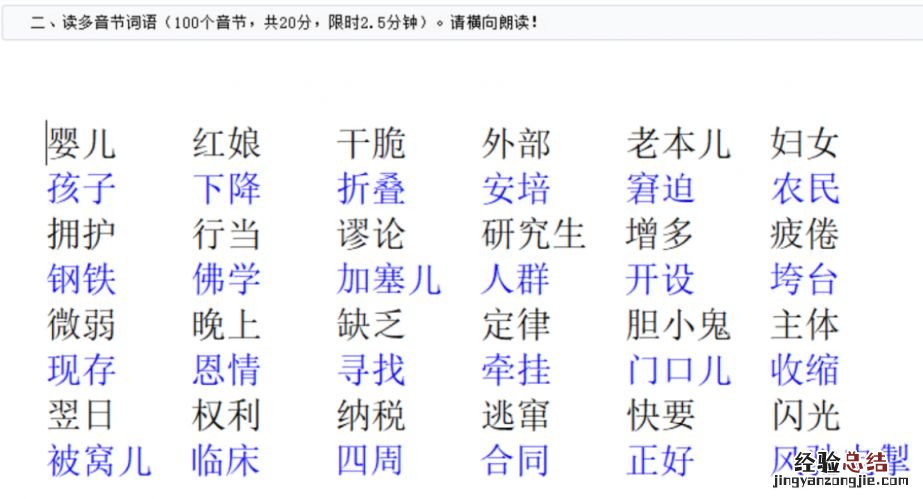Click the word 逃窜
Screen dimensions: 923x499
516,415
